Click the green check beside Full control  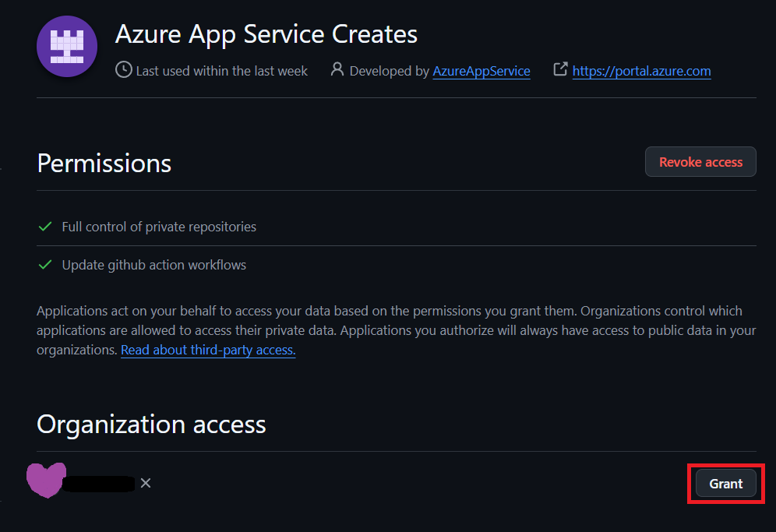pyautogui.click(x=45, y=227)
